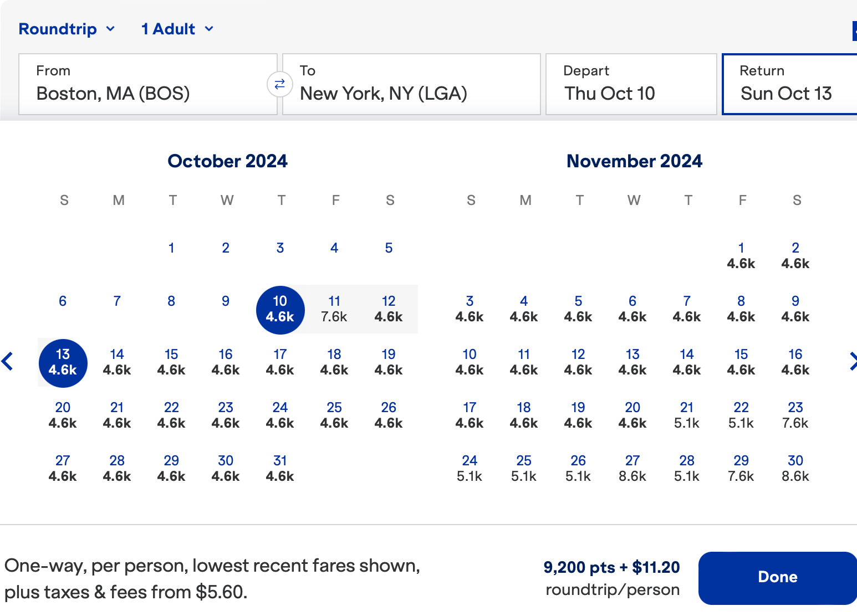Expand the 1 Adult passengers dropdown
The image size is (857, 616).
tap(177, 29)
